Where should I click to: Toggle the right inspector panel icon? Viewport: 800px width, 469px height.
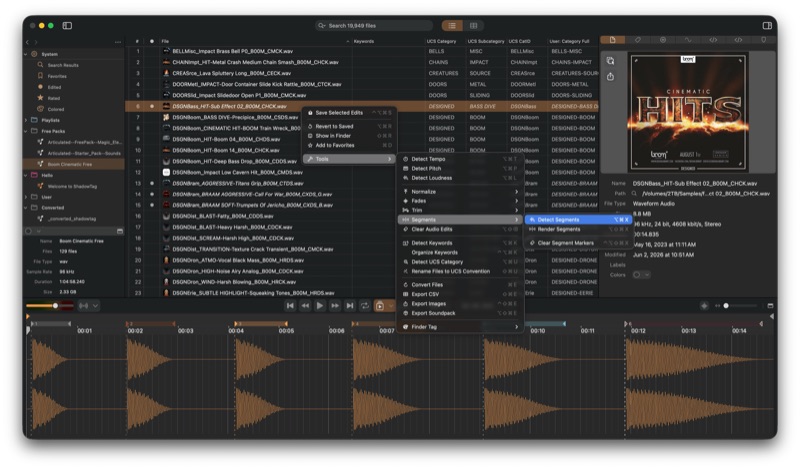767,26
